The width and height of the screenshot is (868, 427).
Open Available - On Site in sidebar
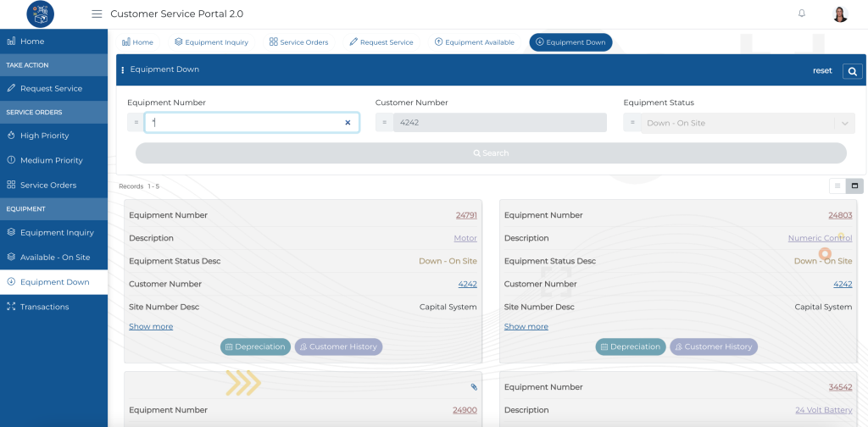tap(53, 258)
